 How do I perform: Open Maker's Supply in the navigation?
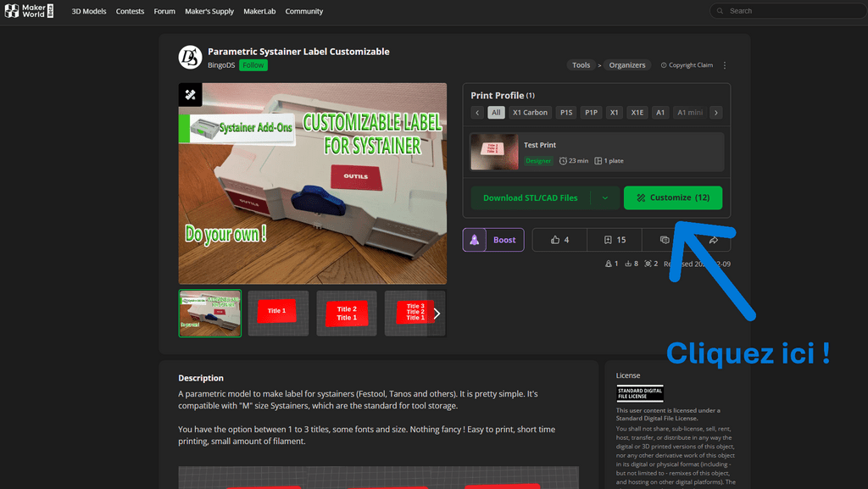[209, 11]
